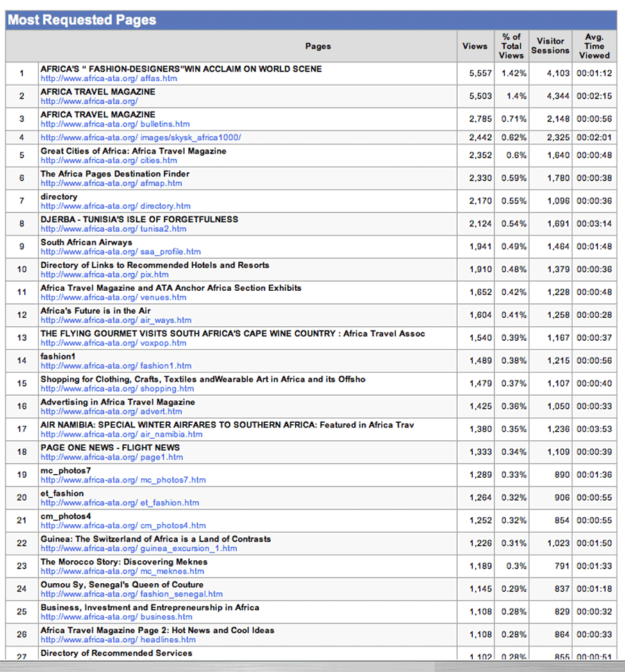Click the average time 00:03:14

pos(594,224)
